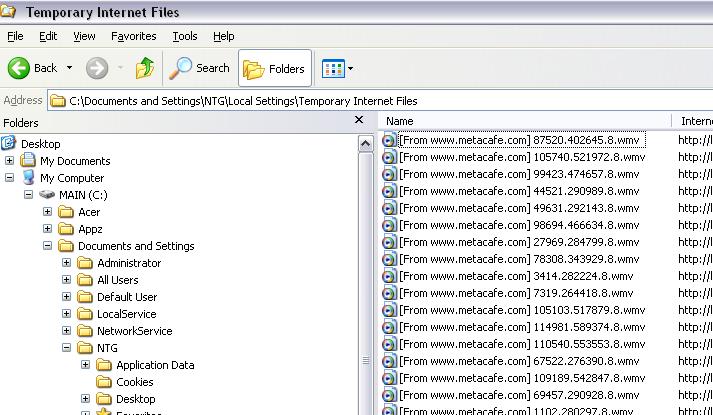Go up one folder level icon
This screenshot has height=415, width=713.
pos(145,68)
